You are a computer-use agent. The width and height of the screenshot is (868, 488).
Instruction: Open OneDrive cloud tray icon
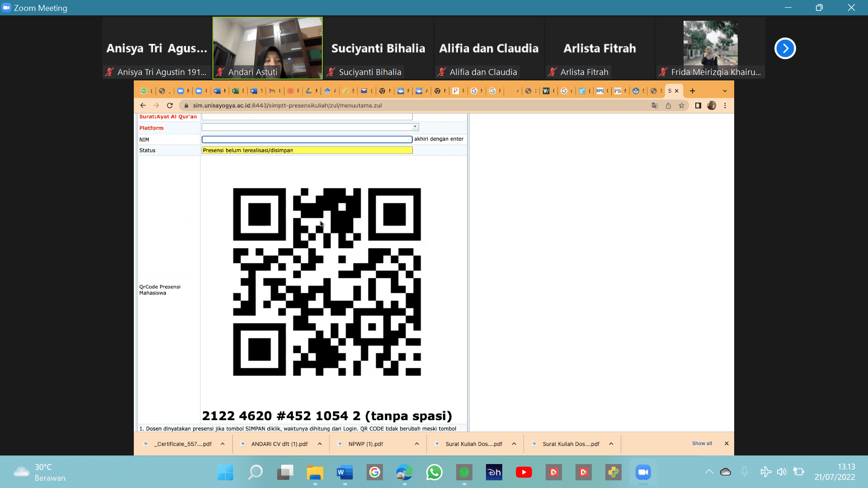[726, 472]
